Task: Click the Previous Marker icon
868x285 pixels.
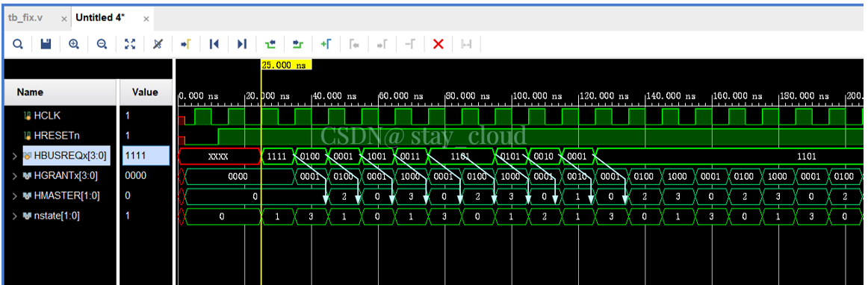Action: pyautogui.click(x=354, y=44)
